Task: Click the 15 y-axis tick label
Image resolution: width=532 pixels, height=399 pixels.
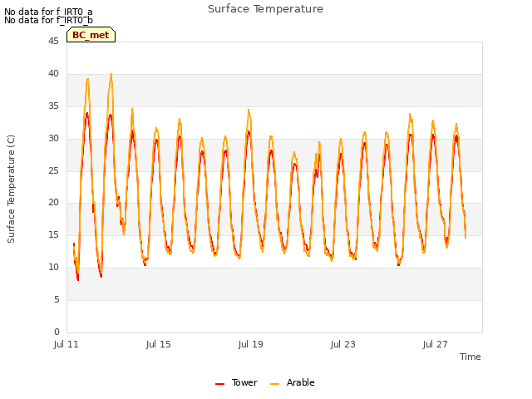Action: [53, 234]
